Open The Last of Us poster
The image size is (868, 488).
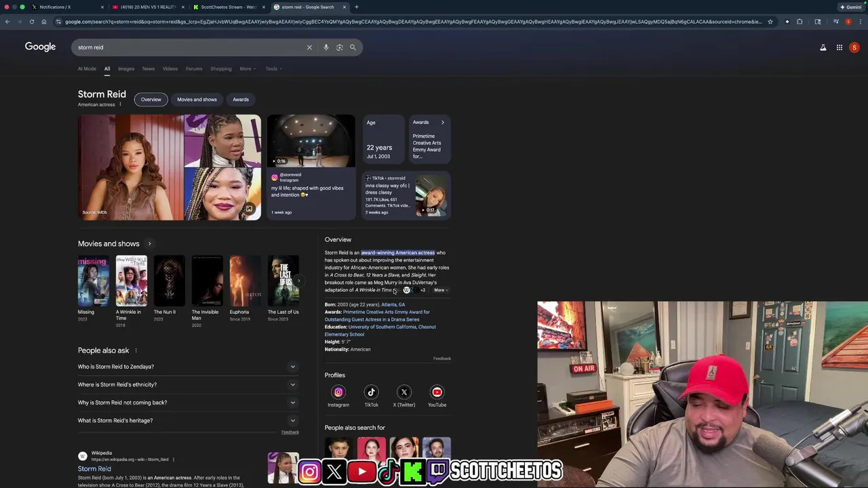point(283,281)
